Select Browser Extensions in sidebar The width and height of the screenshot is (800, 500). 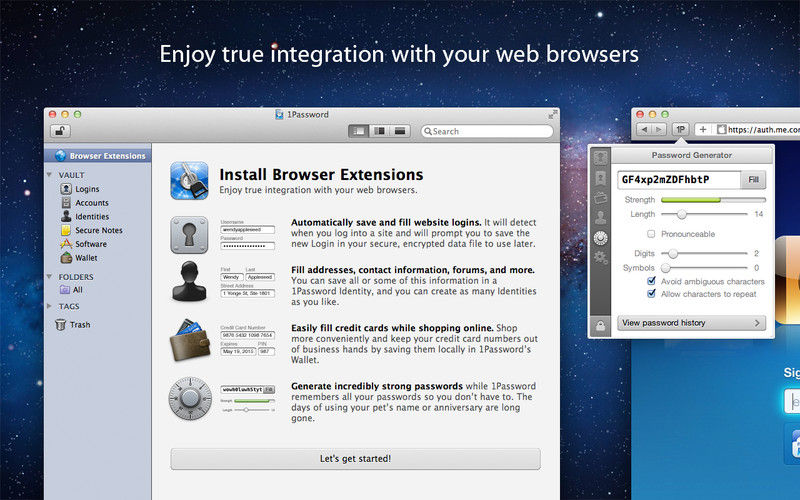pos(97,156)
